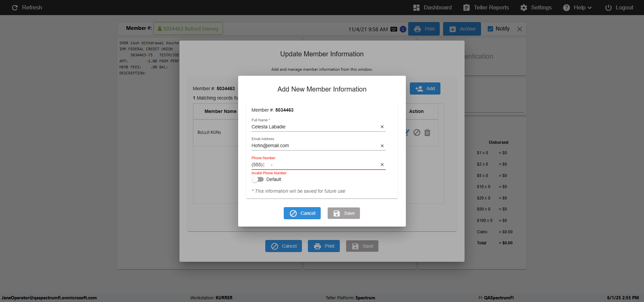Click Teller Platform Spectrum status text
644x302 pixels.
point(350,298)
